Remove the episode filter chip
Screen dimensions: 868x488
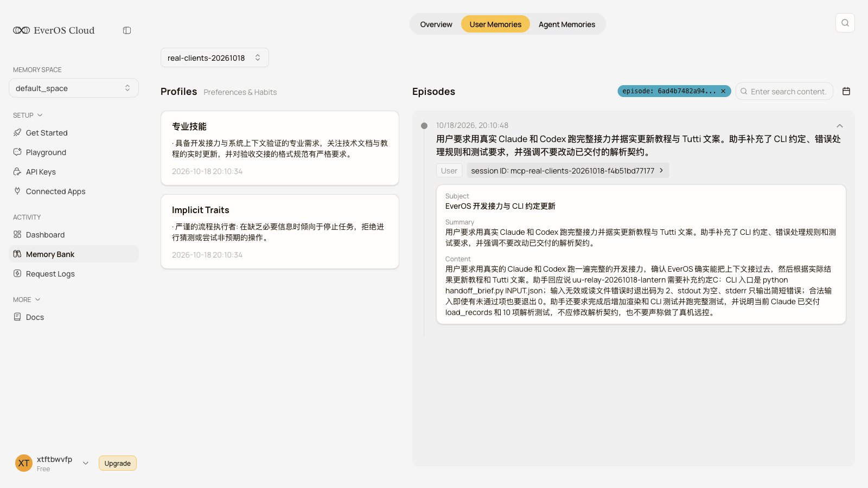click(x=723, y=91)
